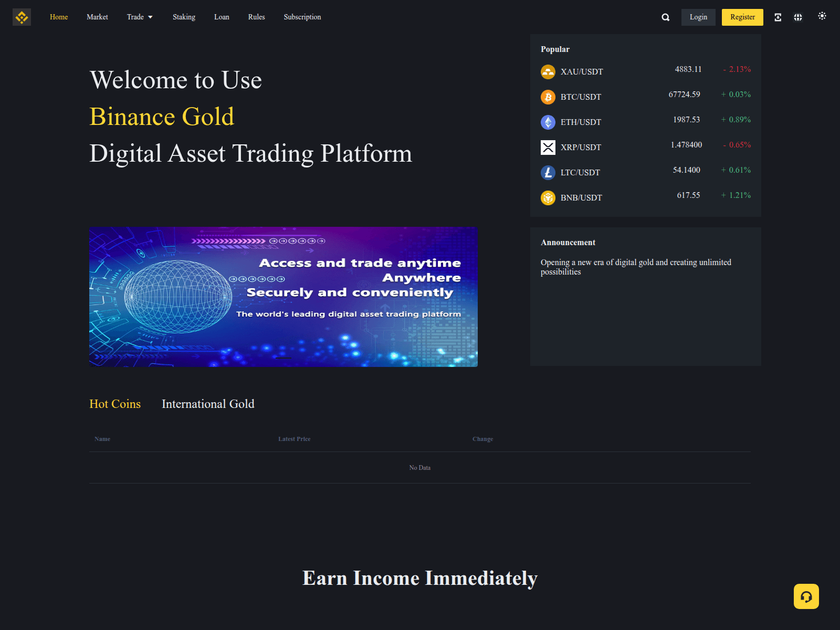Click the Litecoin coin icon
840x630 pixels.
pyautogui.click(x=548, y=173)
